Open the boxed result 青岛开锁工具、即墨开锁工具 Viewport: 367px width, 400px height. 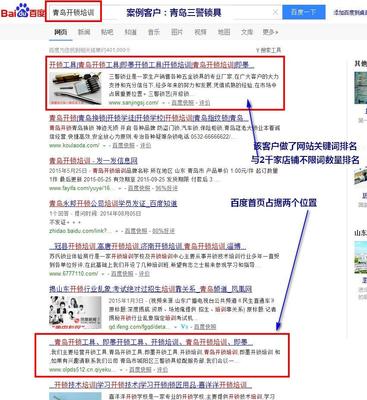click(x=151, y=342)
